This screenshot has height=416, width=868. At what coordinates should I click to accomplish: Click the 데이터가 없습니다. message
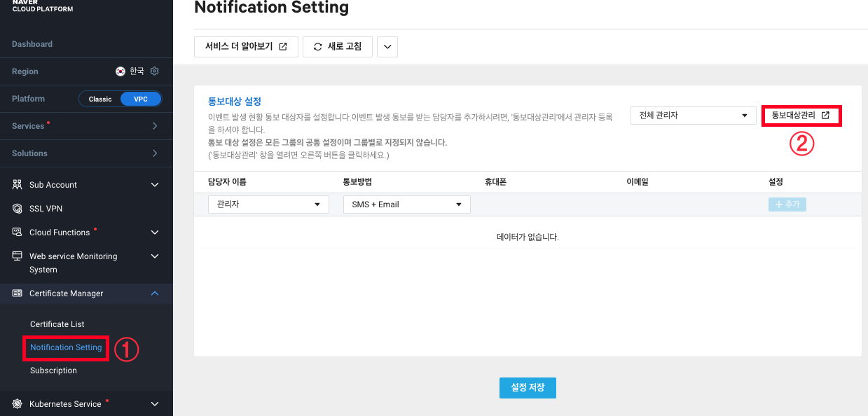(528, 237)
